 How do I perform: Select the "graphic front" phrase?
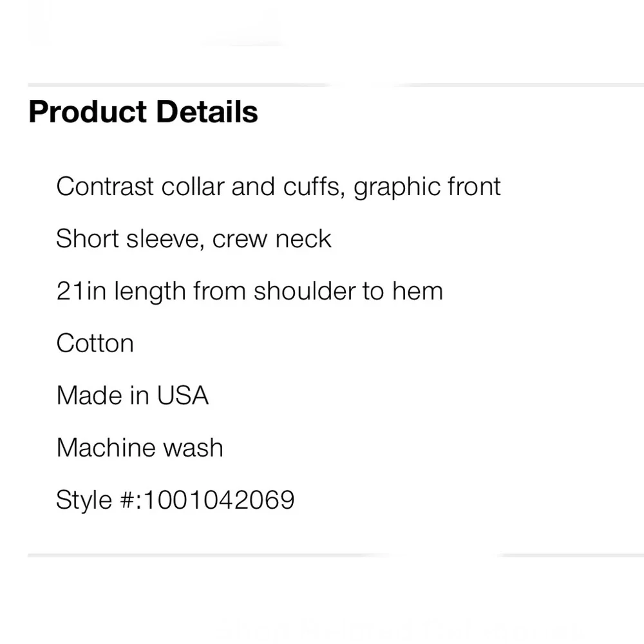point(428,187)
